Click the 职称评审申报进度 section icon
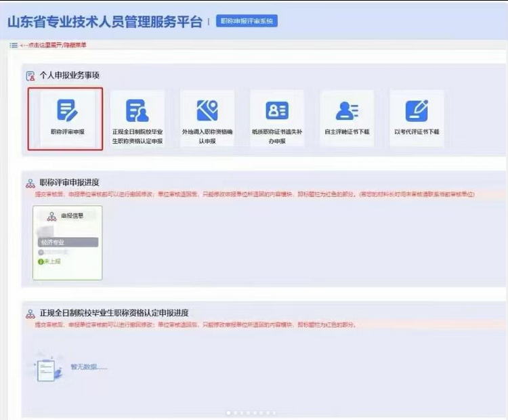This screenshot has width=508, height=420. 30,183
